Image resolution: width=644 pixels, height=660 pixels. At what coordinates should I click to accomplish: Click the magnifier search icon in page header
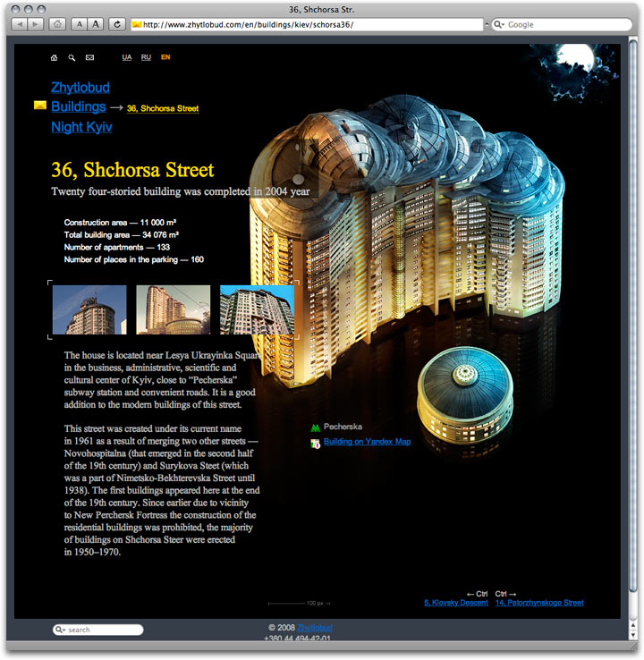click(72, 58)
